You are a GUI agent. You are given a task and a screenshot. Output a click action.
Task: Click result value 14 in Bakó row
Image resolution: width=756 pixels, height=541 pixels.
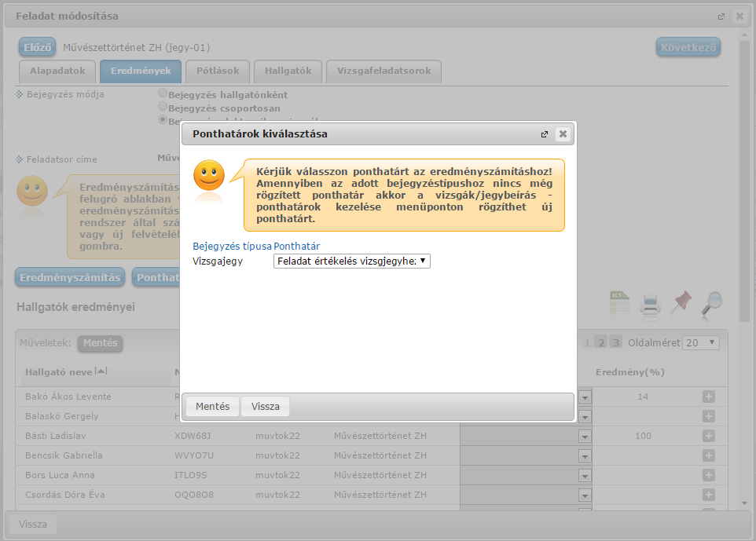[x=643, y=397]
